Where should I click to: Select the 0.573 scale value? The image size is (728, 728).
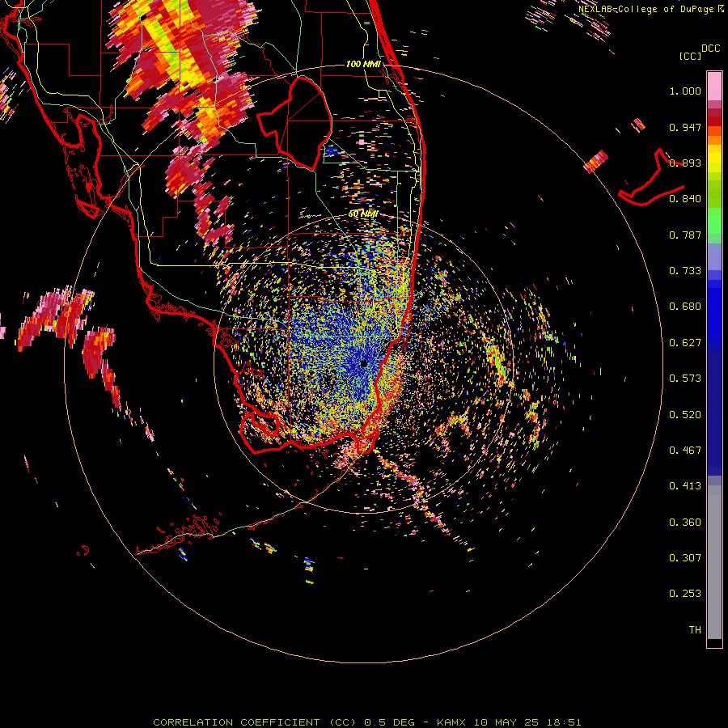click(685, 379)
